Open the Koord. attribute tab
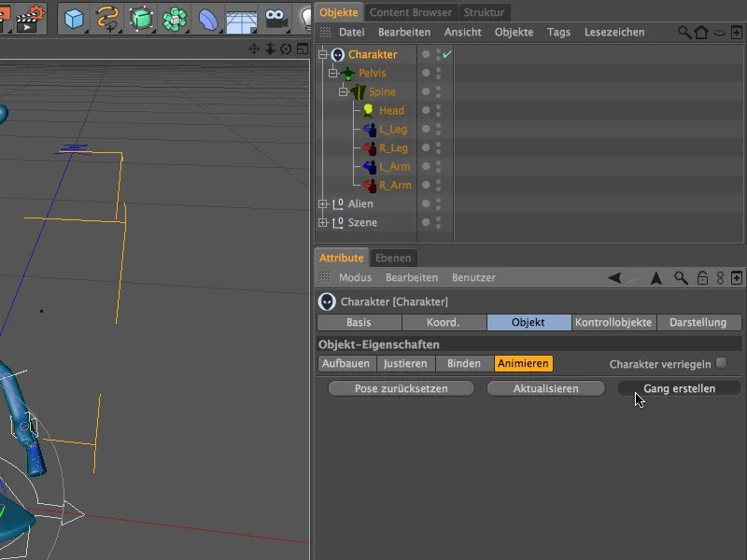This screenshot has width=747, height=560. (444, 322)
